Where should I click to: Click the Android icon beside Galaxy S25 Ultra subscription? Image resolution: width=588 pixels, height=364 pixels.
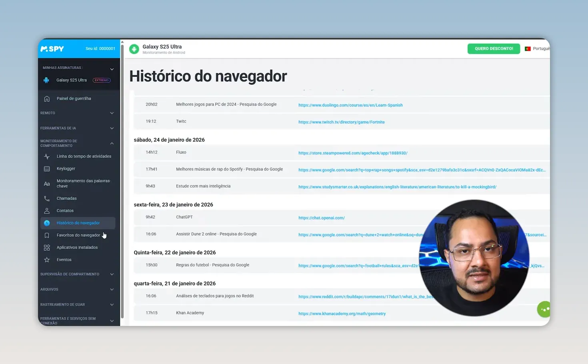pyautogui.click(x=46, y=80)
